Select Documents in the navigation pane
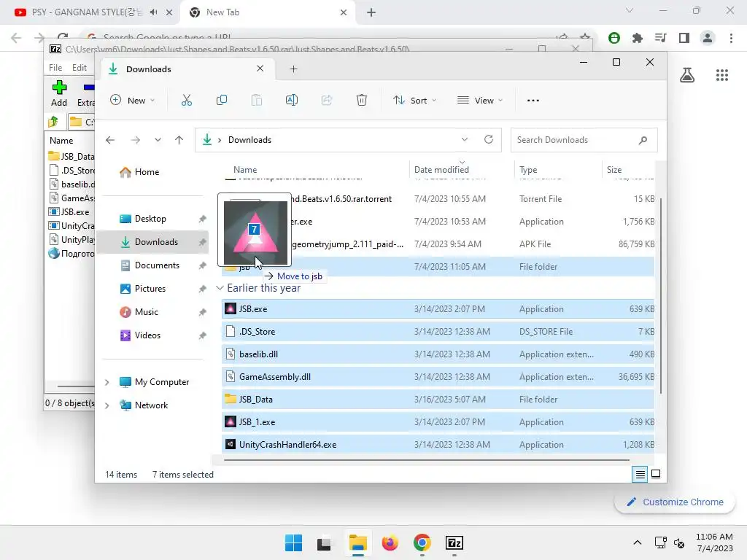747x560 pixels. [157, 265]
